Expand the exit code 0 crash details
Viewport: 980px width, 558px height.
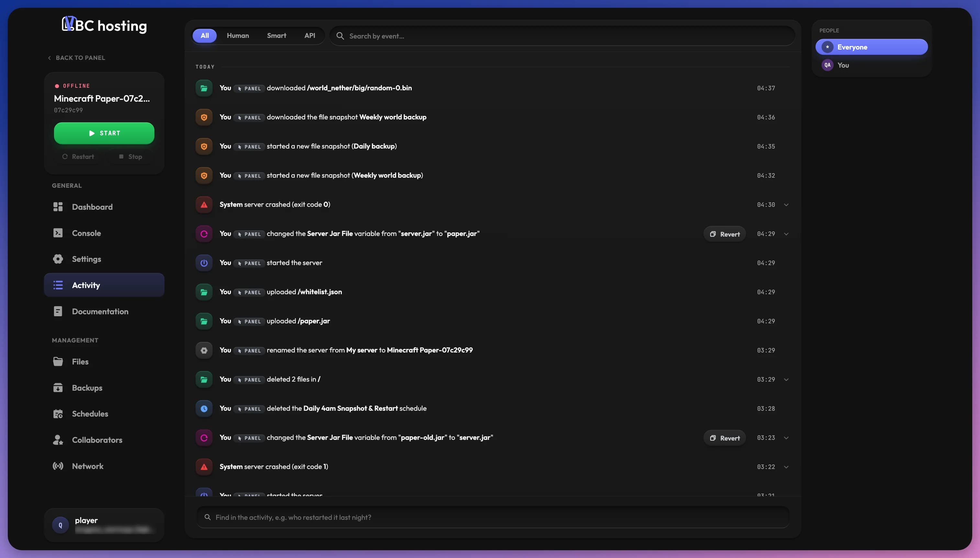click(786, 205)
